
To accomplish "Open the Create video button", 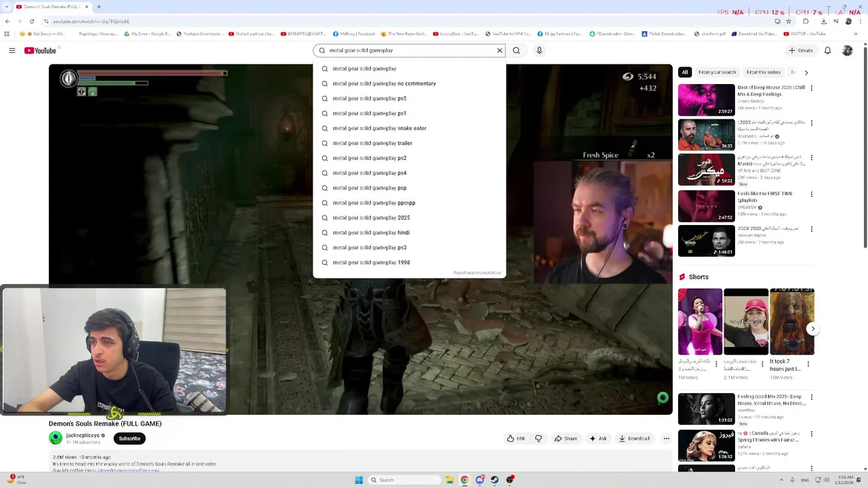I will coord(800,50).
